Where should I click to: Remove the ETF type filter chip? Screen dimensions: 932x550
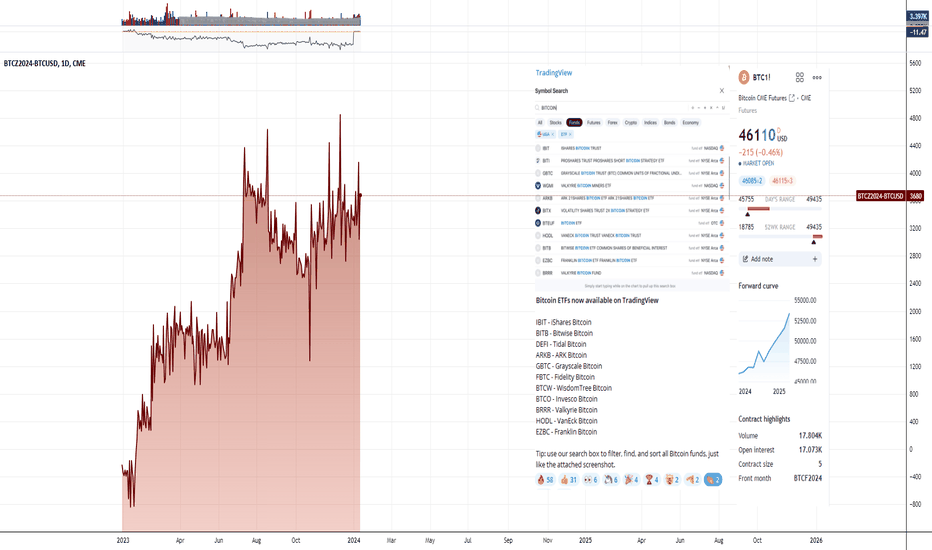tap(569, 134)
